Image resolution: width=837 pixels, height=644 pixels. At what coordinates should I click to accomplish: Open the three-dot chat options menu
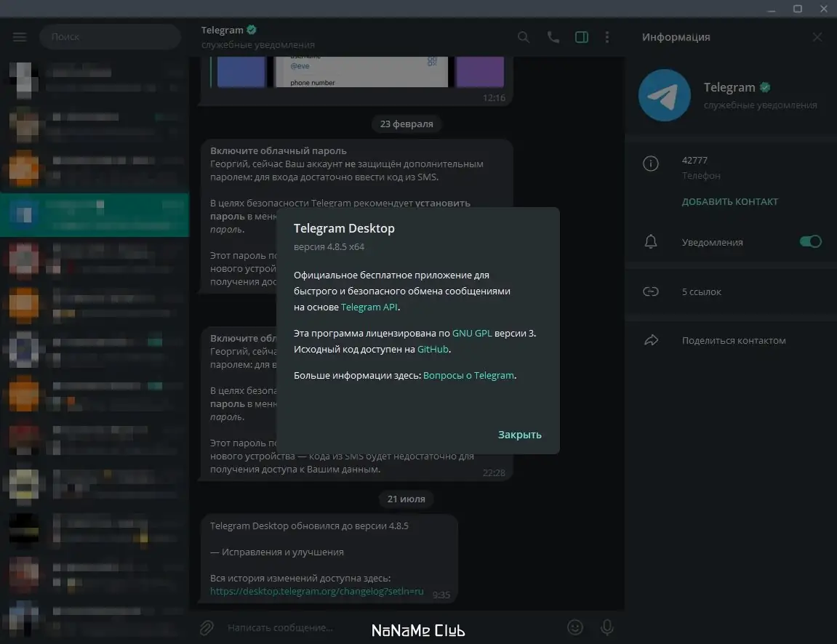point(607,37)
